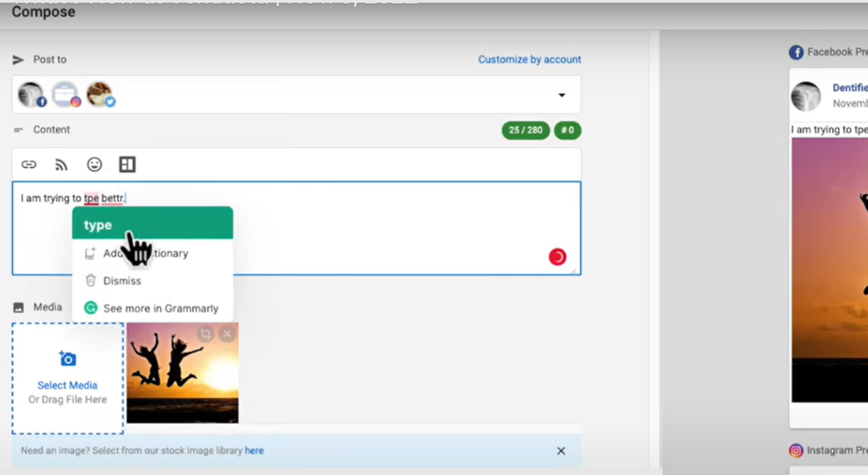This screenshot has width=868, height=475.
Task: Click the camera icon in Select Media
Action: [68, 359]
